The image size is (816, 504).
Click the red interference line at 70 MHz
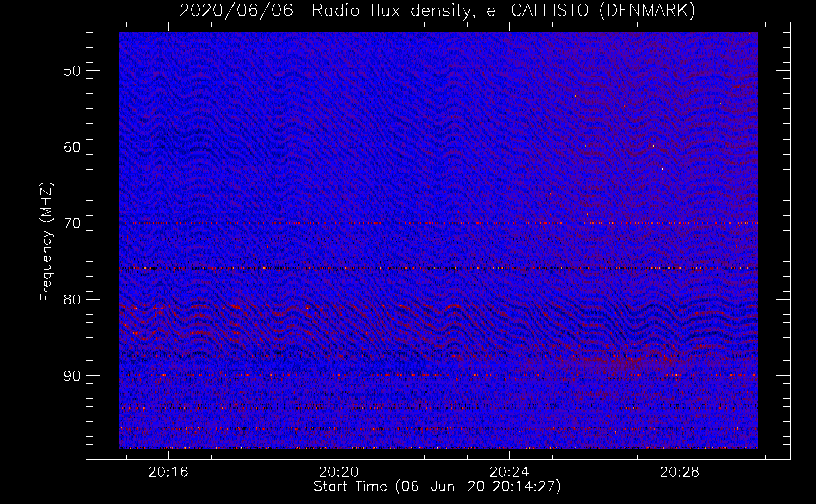tap(438, 222)
